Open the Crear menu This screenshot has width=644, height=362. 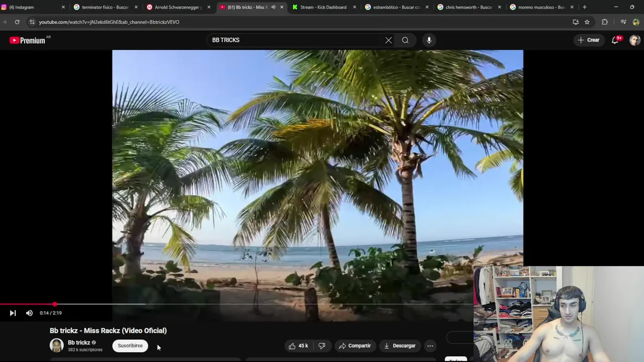pyautogui.click(x=589, y=40)
